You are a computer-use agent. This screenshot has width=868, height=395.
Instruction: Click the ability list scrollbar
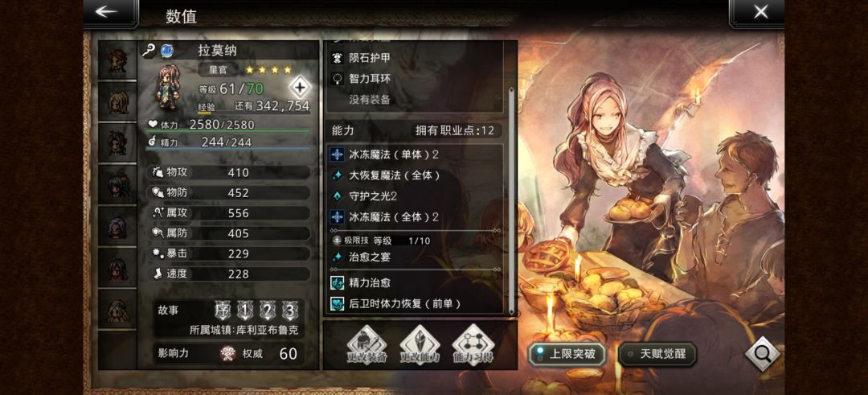pyautogui.click(x=511, y=201)
